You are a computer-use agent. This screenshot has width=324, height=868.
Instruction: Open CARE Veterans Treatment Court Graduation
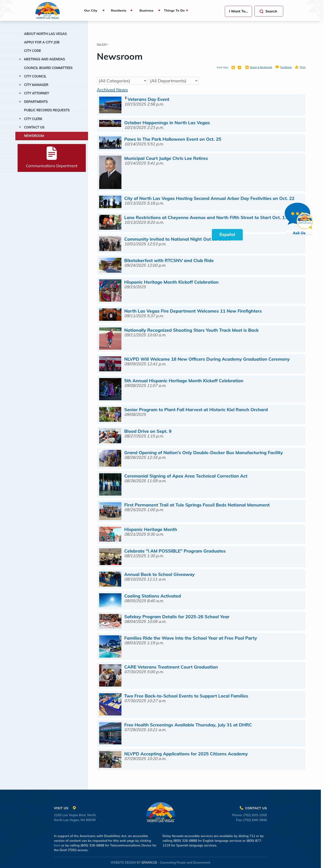171,667
